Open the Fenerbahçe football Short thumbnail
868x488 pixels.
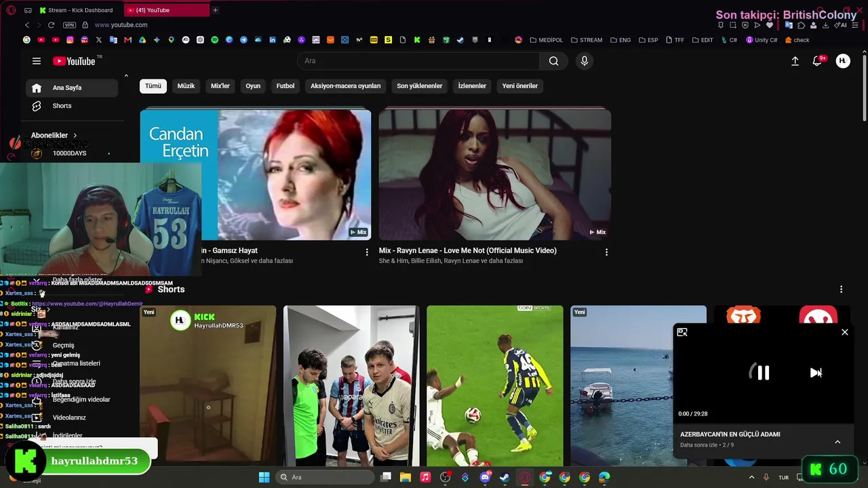coord(495,386)
